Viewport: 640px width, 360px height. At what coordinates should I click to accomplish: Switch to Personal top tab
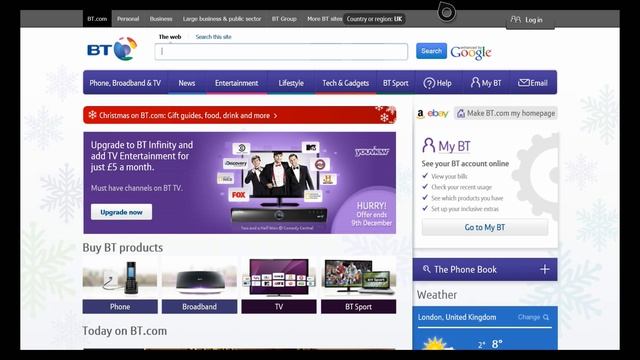(128, 19)
